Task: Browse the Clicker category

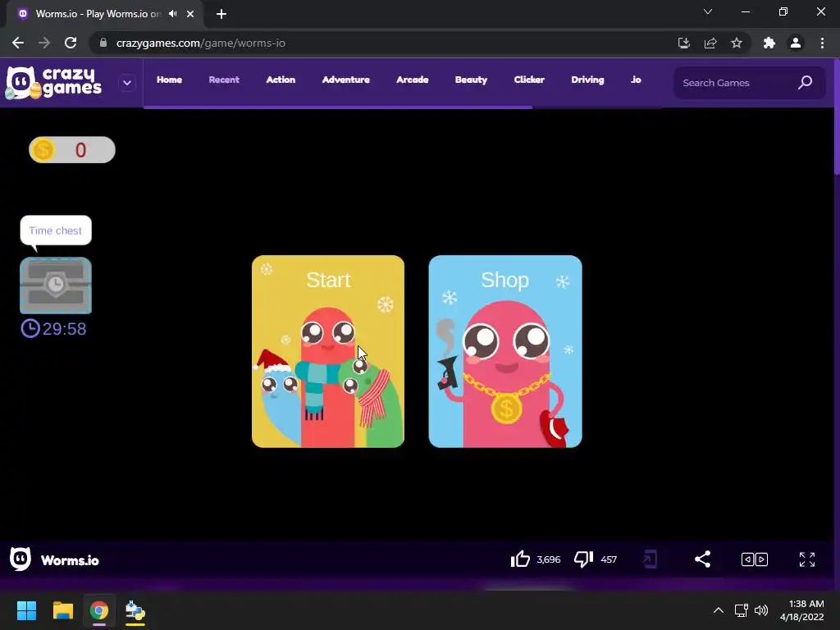Action: click(529, 80)
